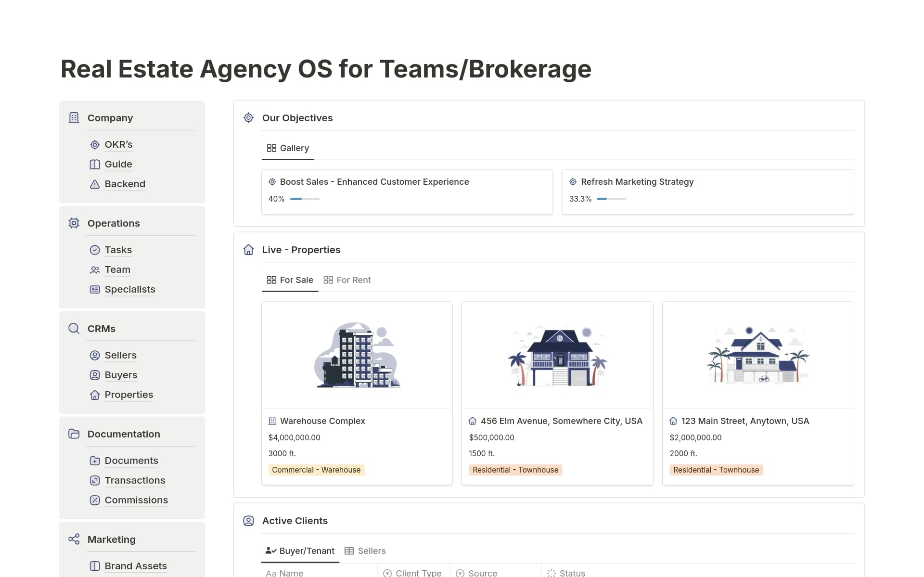
Task: Click the Transactions icon in Documentation
Action: [x=95, y=481]
